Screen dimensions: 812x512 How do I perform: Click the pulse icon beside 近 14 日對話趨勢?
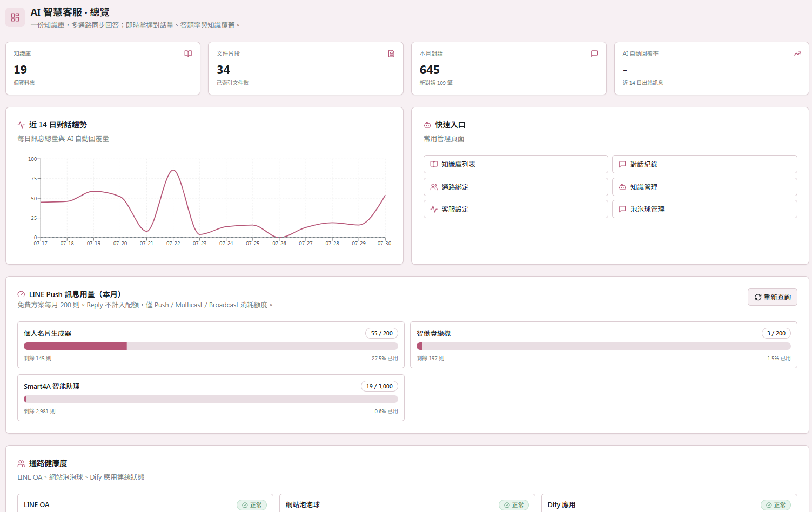21,125
